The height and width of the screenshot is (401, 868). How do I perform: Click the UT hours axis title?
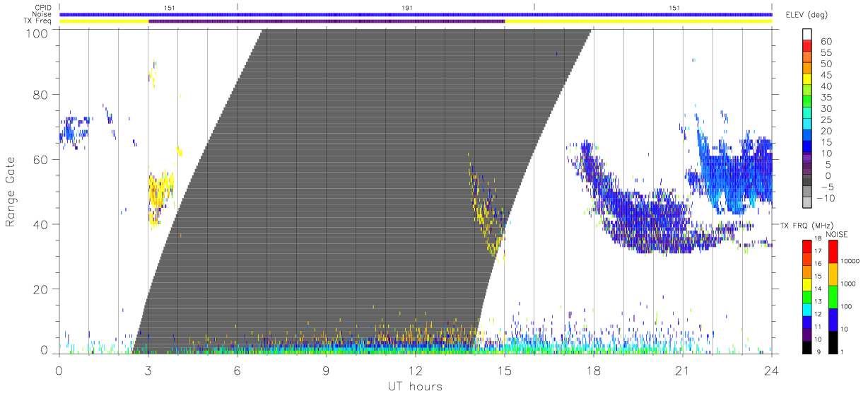click(415, 385)
